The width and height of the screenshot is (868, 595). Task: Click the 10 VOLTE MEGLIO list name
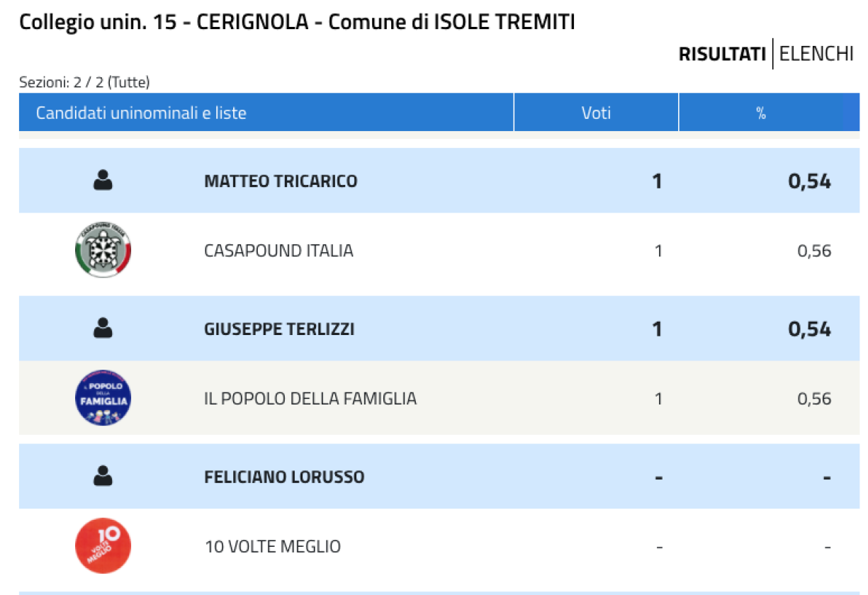click(272, 547)
